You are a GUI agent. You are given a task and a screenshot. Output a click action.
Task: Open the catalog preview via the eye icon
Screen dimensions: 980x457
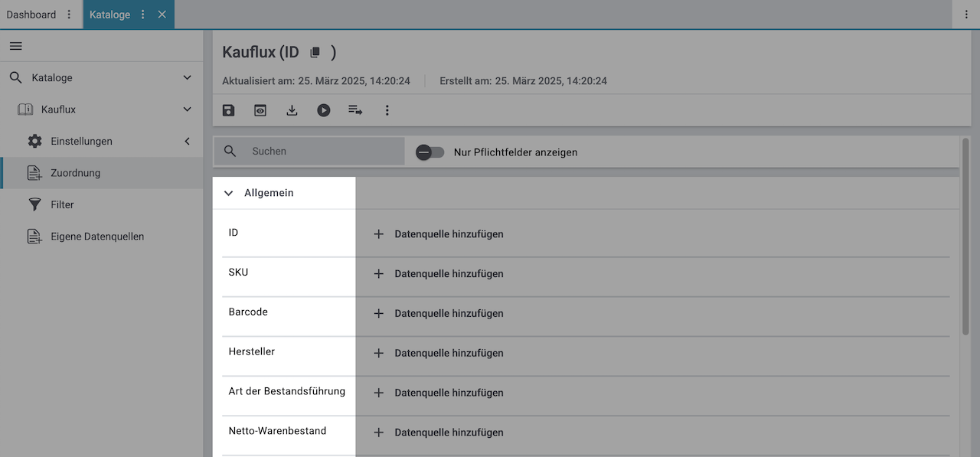point(260,110)
